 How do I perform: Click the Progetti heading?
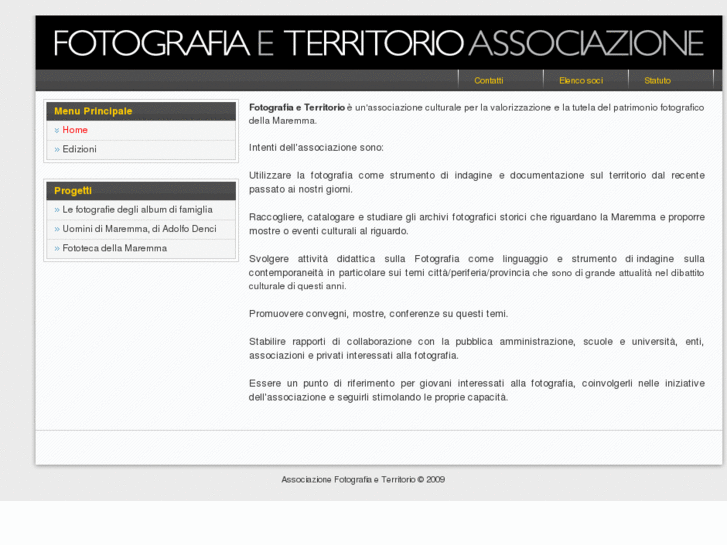click(x=73, y=191)
